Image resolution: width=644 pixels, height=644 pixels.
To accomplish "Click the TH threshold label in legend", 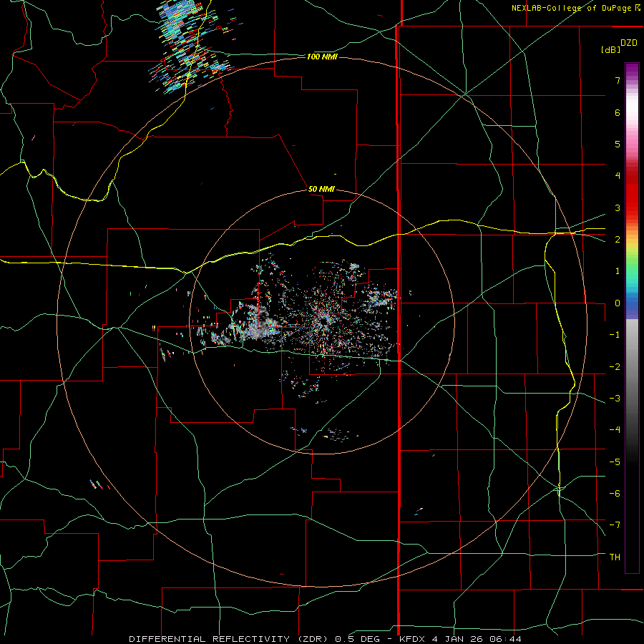I will click(615, 557).
